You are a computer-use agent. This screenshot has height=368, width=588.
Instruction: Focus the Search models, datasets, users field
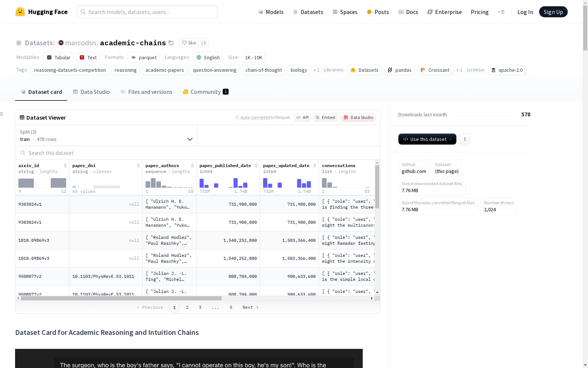[x=147, y=12]
